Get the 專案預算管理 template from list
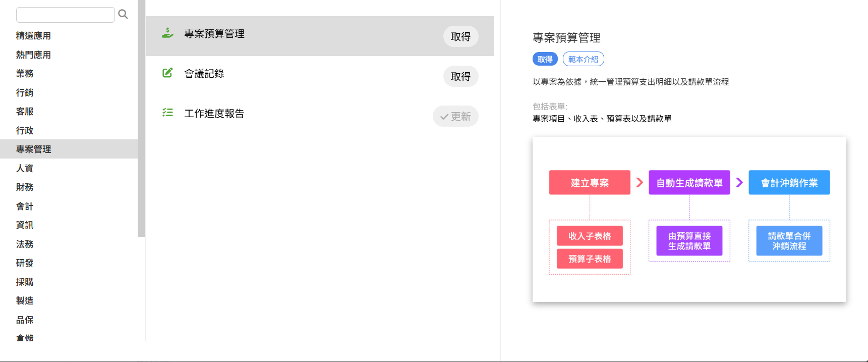The height and width of the screenshot is (362, 868). point(460,36)
